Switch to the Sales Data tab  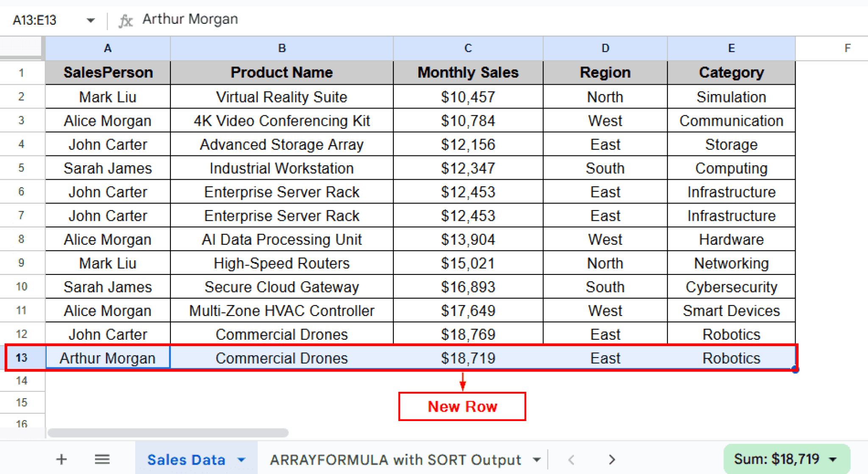[x=186, y=459]
